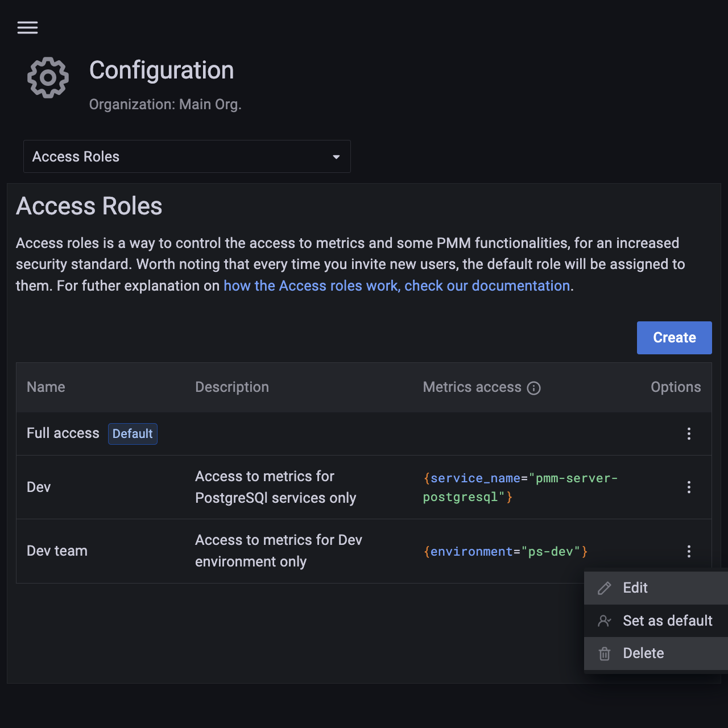The width and height of the screenshot is (728, 728).
Task: Open options menu for Dev role
Action: click(689, 487)
